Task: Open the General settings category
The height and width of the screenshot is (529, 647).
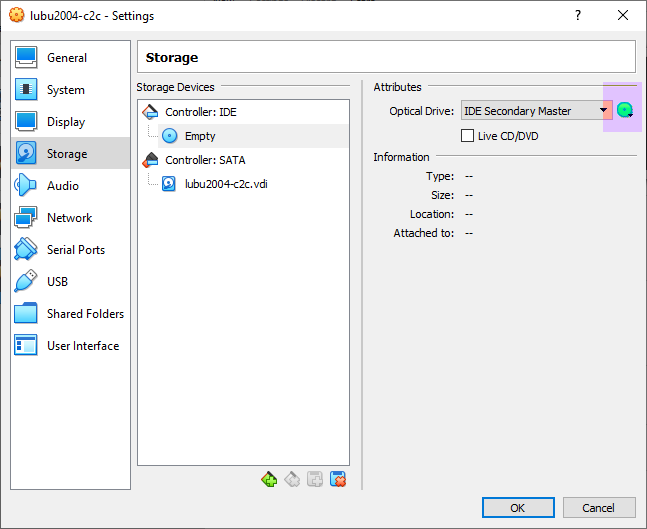Action: pos(66,58)
